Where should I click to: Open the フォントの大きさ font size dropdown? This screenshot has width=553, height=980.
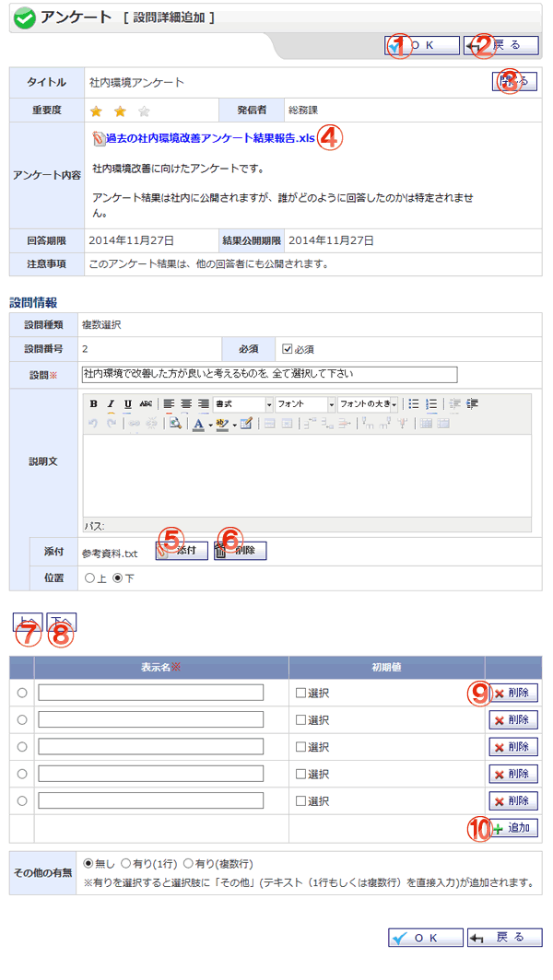(368, 403)
